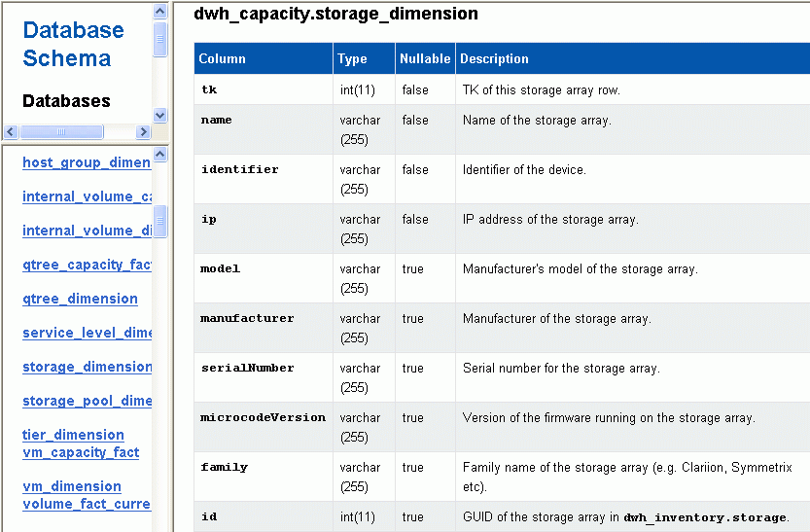Click the top frame's scroll up arrow
Image resolution: width=810 pixels, height=532 pixels.
point(160,10)
